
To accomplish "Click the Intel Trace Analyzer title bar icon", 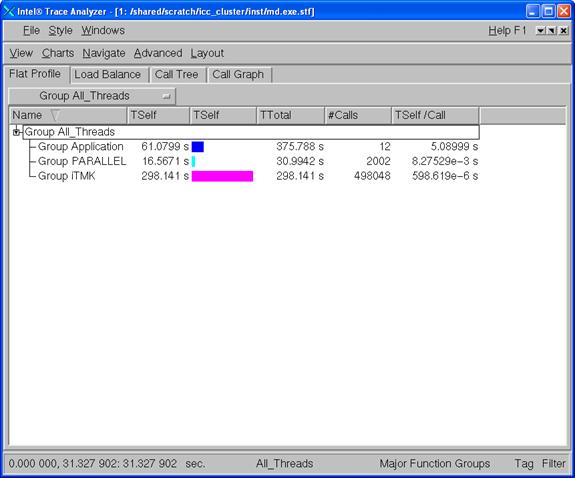I will point(9,12).
